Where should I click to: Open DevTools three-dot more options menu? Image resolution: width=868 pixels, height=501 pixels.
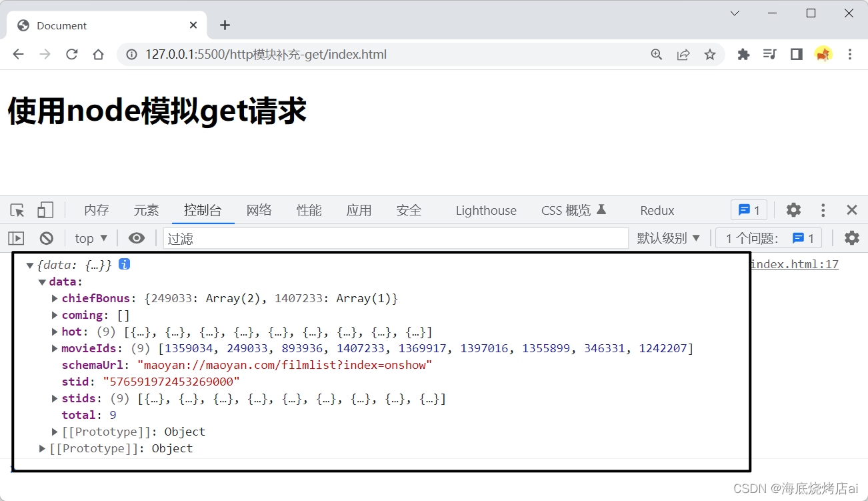click(x=823, y=210)
